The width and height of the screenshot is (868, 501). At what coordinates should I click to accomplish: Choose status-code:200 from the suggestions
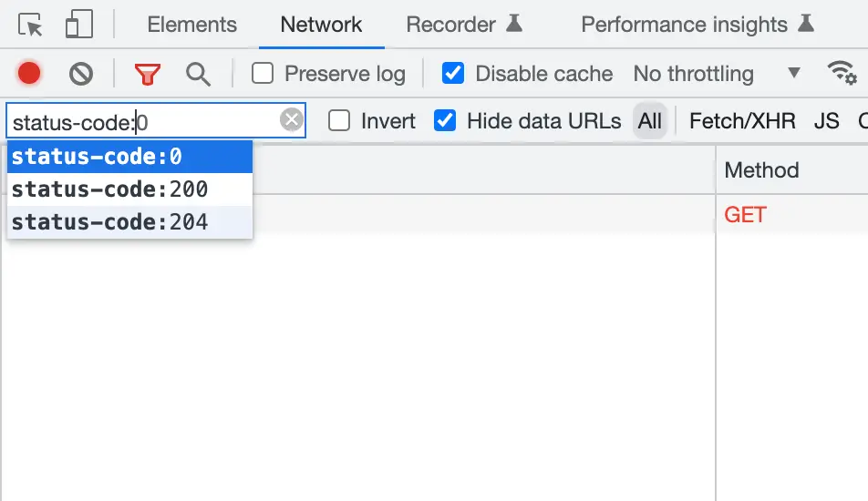click(x=110, y=189)
